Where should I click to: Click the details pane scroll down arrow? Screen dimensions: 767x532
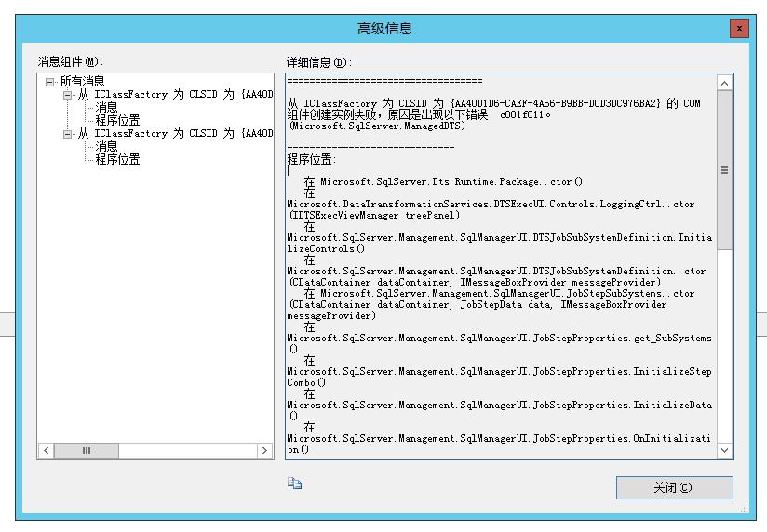[x=724, y=450]
